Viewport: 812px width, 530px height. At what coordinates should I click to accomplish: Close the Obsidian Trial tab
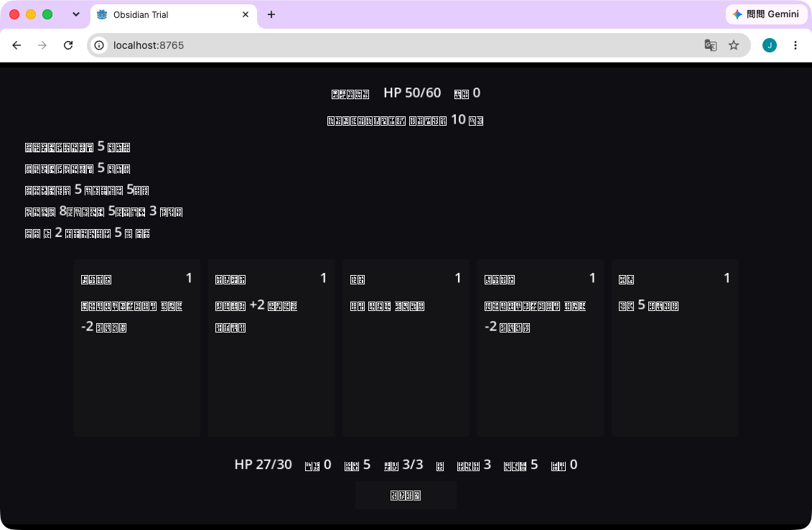pyautogui.click(x=246, y=14)
